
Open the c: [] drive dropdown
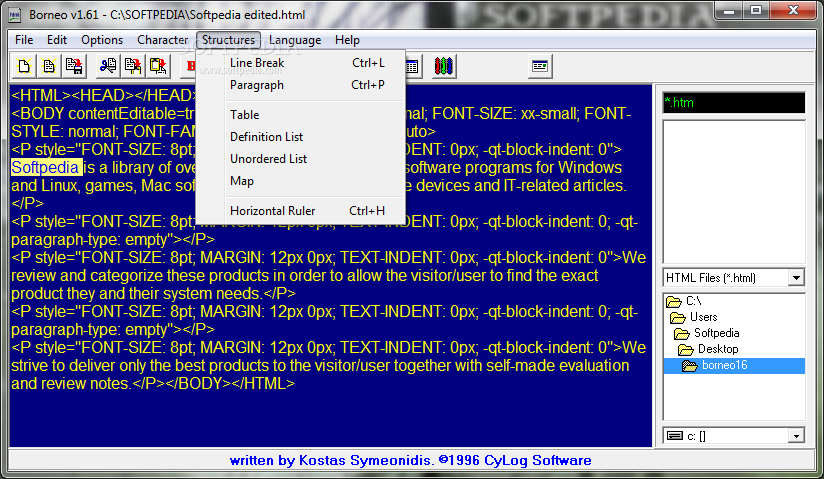tap(796, 436)
